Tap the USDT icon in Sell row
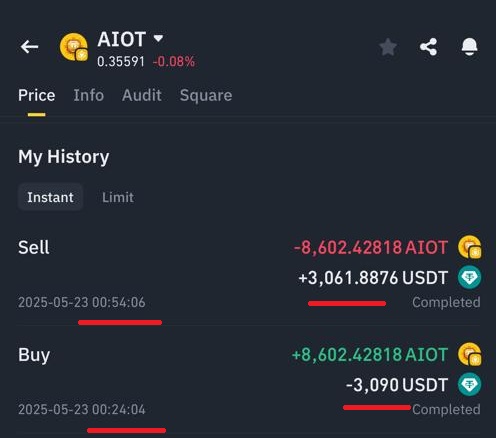The width and height of the screenshot is (496, 438). click(470, 277)
